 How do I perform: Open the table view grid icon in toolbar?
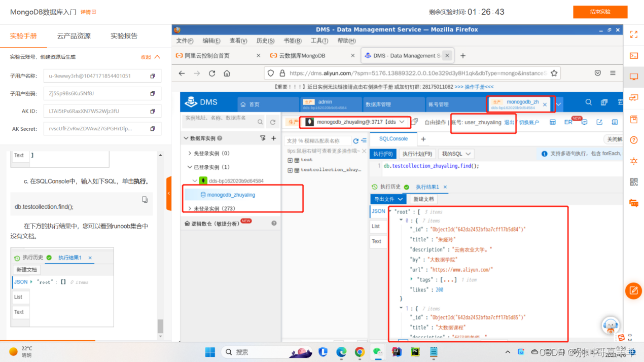click(x=553, y=122)
